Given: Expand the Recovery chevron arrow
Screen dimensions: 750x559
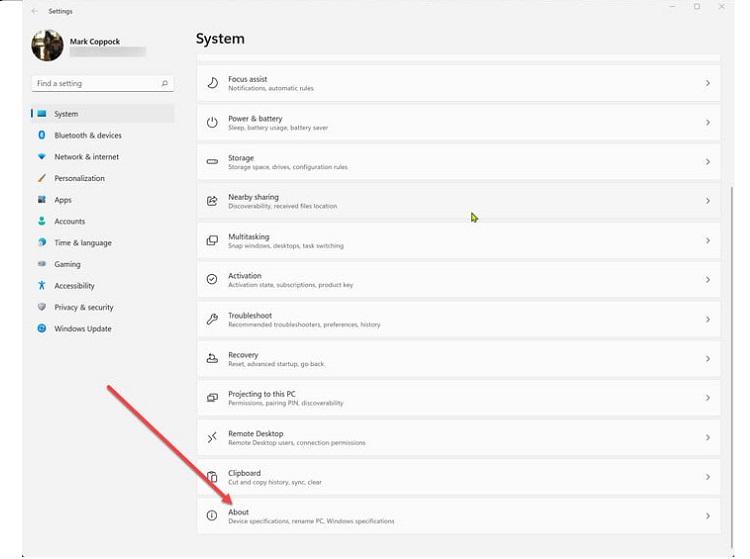Looking at the screenshot, I should point(708,359).
